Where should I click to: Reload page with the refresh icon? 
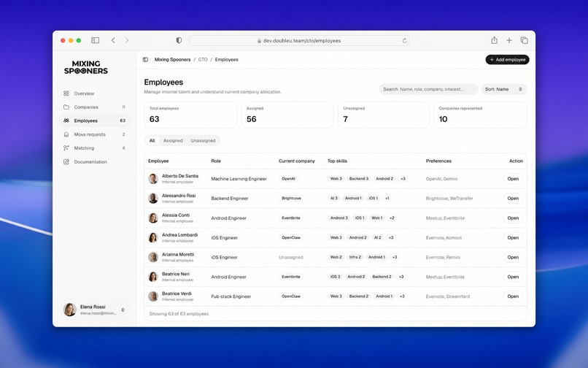(x=404, y=41)
